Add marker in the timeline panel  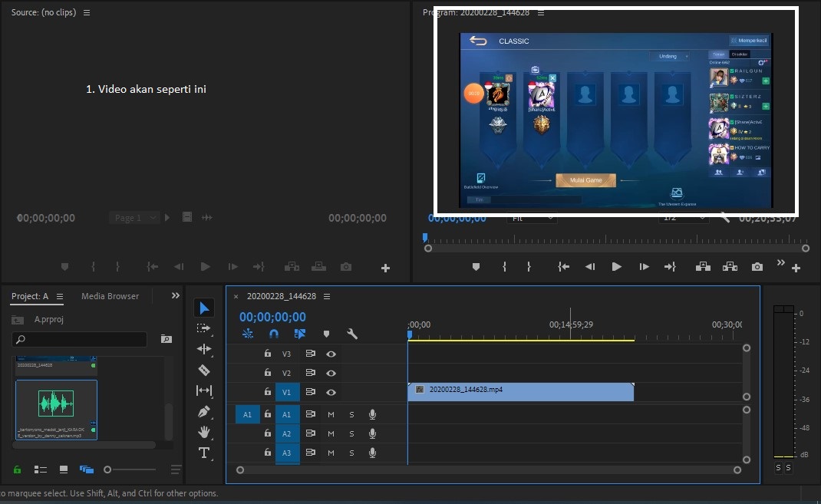[x=326, y=334]
